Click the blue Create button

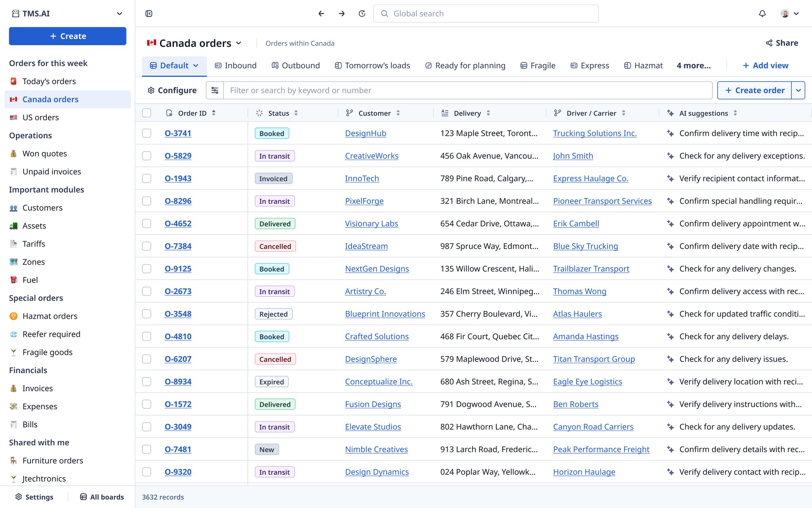67,36
